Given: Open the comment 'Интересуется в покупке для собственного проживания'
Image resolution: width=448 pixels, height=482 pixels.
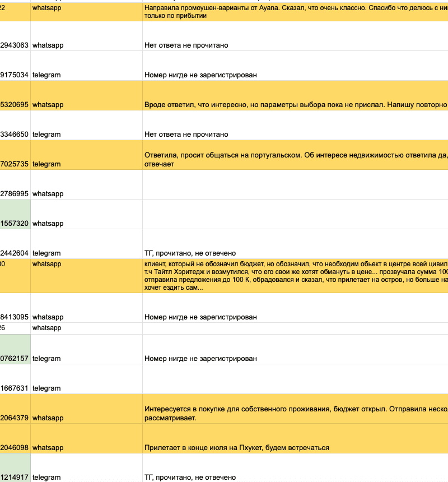Looking at the screenshot, I should [x=295, y=409].
